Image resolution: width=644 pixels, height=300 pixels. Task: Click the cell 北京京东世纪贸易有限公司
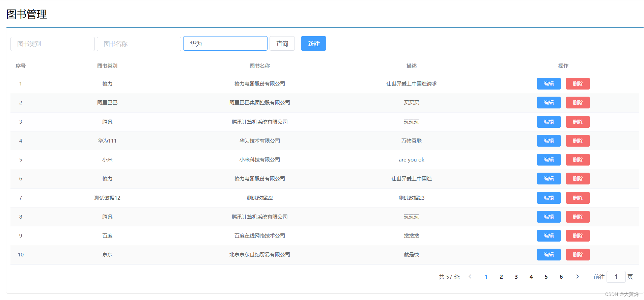260,255
